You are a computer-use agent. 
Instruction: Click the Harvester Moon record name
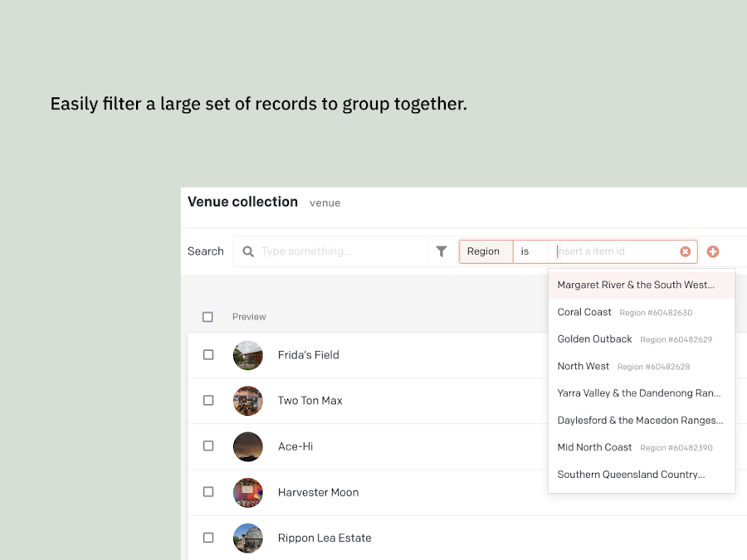pyautogui.click(x=318, y=492)
